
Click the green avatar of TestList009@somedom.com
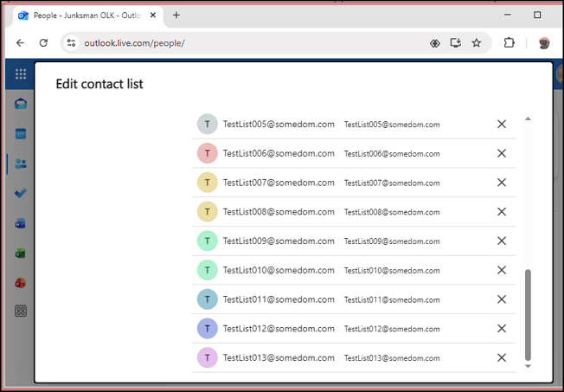pyautogui.click(x=208, y=241)
